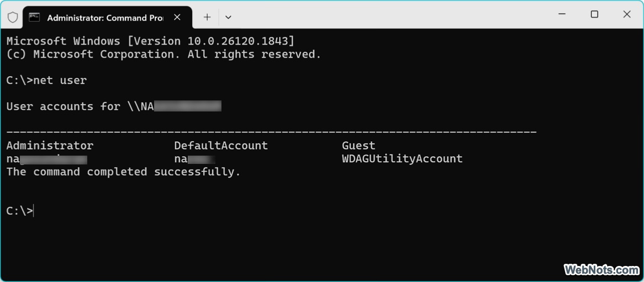The width and height of the screenshot is (644, 282).
Task: Click the WebNots.com watermark
Action: pyautogui.click(x=601, y=270)
